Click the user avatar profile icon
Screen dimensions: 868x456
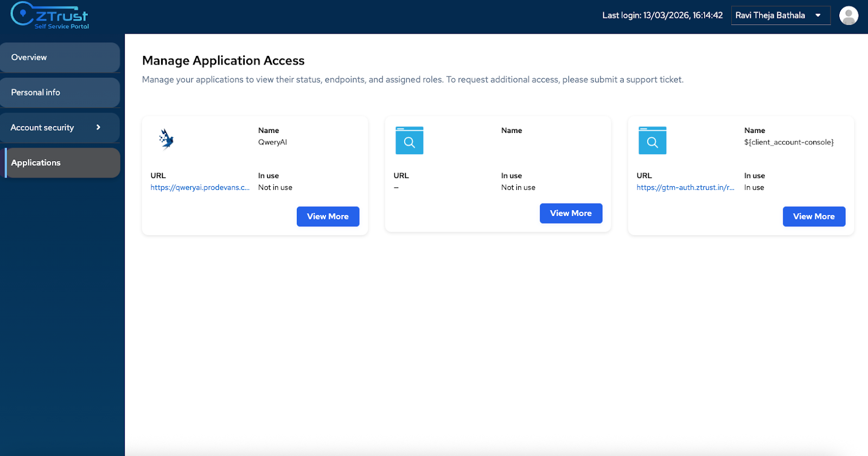click(x=848, y=16)
